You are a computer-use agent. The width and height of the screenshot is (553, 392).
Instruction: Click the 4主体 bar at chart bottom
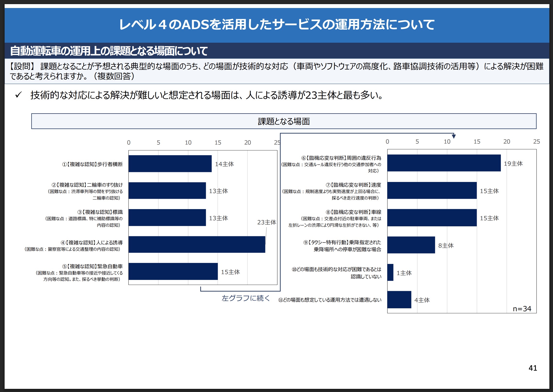(x=399, y=300)
